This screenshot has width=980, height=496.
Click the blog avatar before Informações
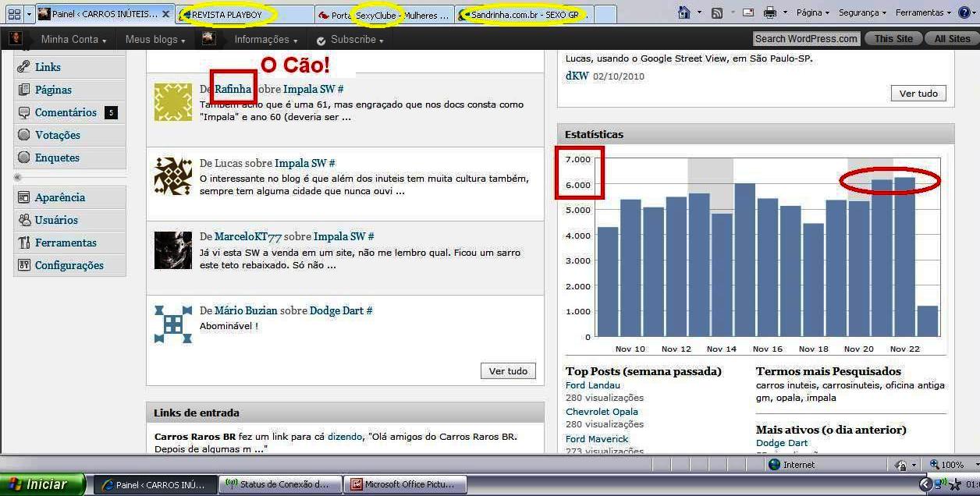click(x=208, y=38)
